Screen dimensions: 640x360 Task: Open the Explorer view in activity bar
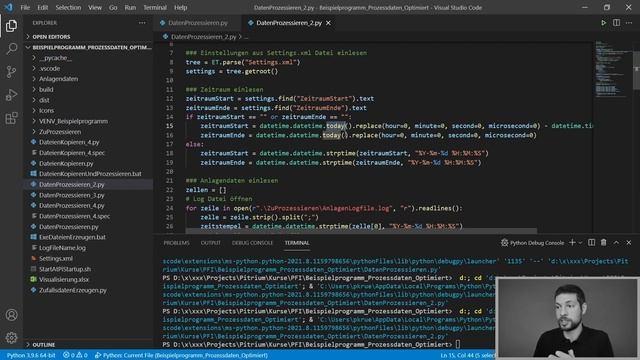11,26
